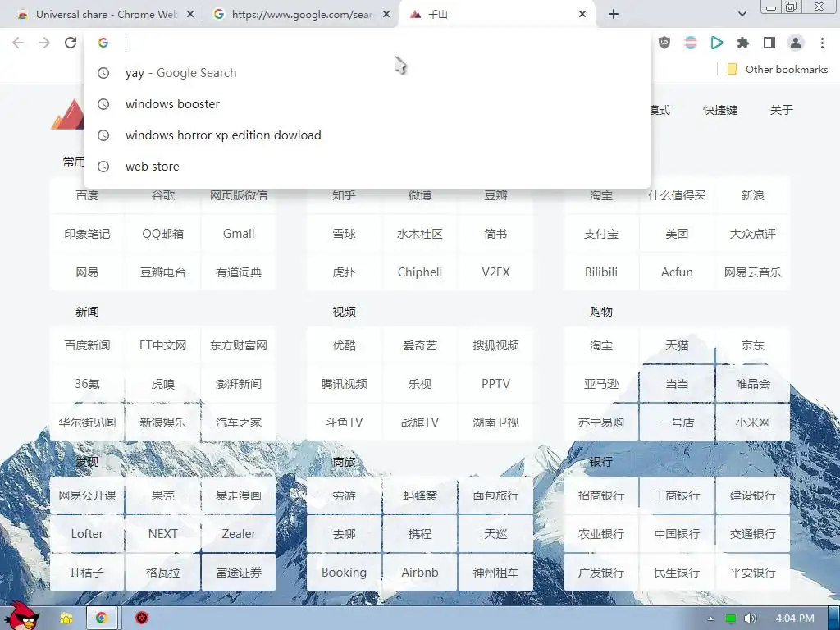This screenshot has height=630, width=840.
Task: Open the 招商银行 bank tile
Action: [600, 495]
